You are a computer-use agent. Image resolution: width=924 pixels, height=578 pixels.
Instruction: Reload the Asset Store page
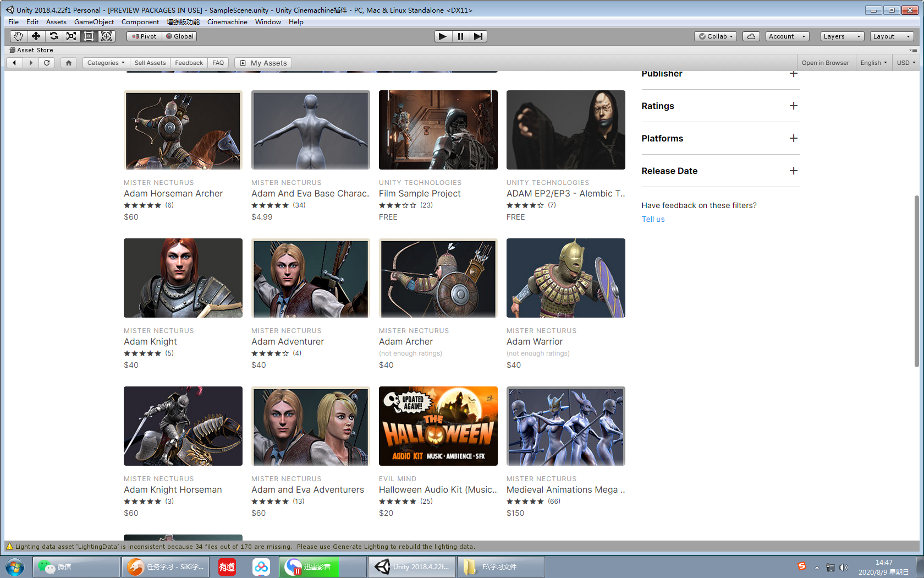click(47, 63)
